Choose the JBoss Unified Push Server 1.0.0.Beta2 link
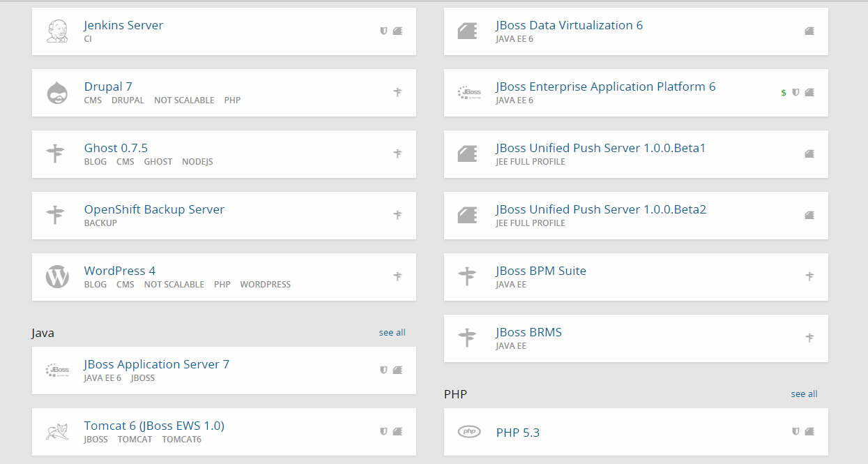868x464 pixels. 601,209
